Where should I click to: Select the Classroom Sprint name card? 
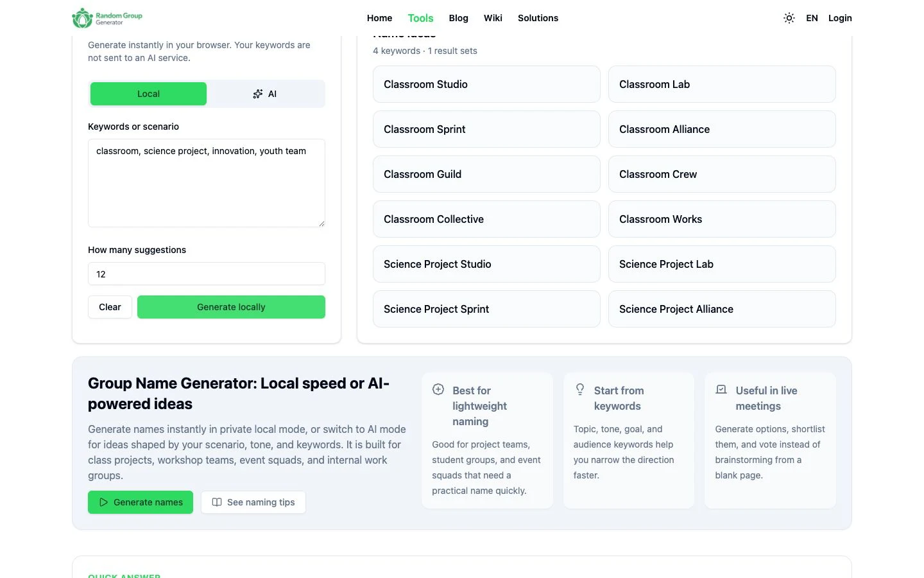tap(486, 129)
